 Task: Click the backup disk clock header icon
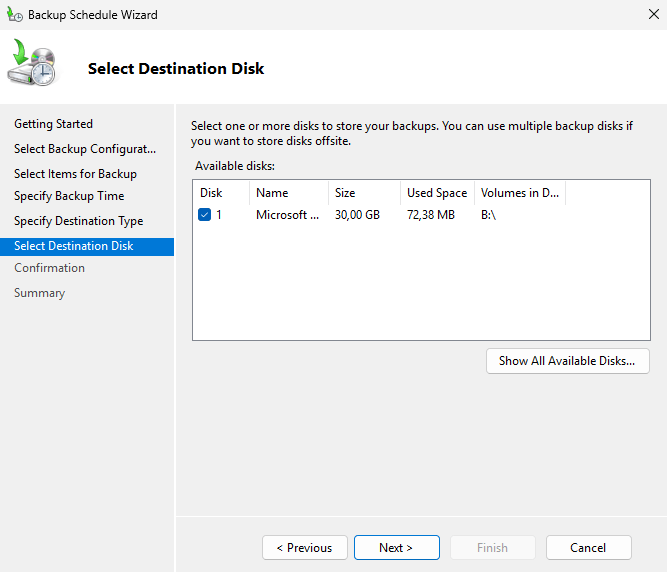pos(33,66)
